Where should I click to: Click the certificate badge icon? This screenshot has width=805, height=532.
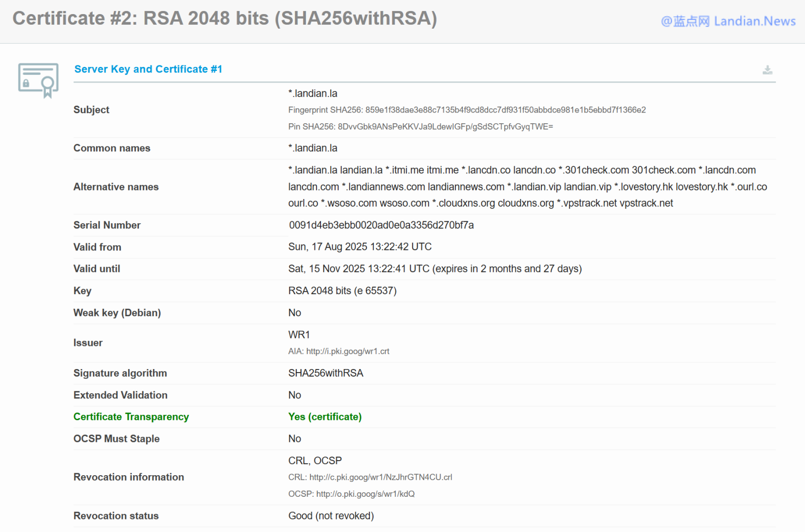[x=38, y=80]
